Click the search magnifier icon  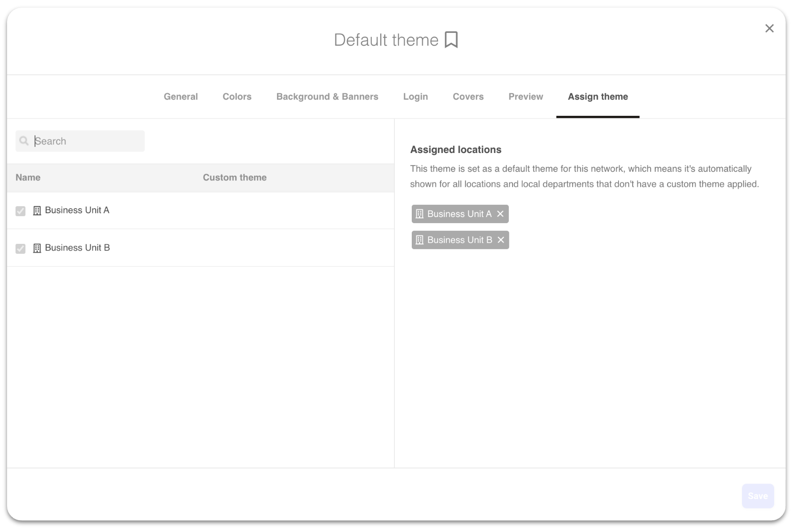(24, 141)
